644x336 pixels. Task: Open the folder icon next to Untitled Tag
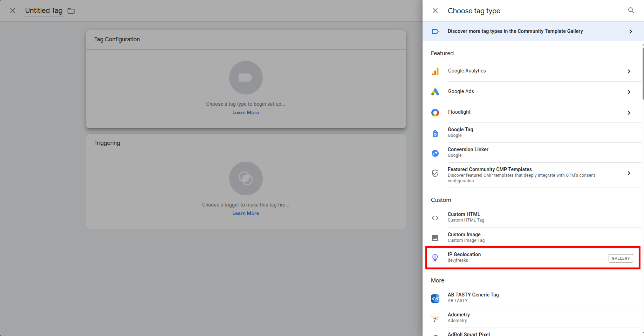pos(71,11)
